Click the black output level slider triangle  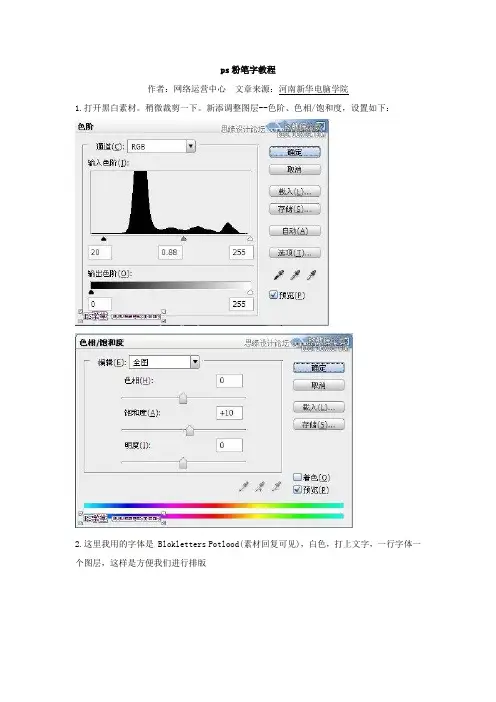[91, 292]
